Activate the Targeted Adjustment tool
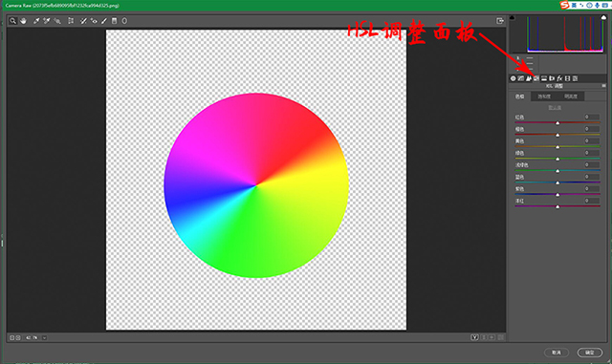612x364 pixels. [57, 21]
